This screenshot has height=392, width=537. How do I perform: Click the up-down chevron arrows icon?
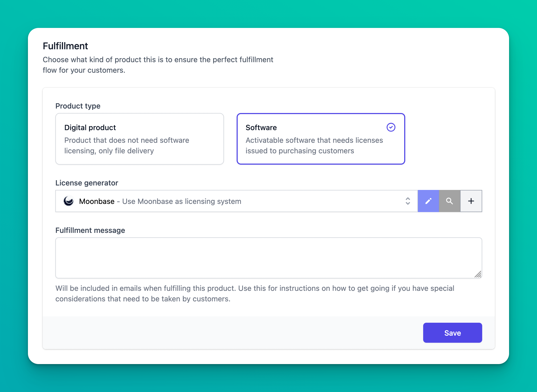click(x=408, y=201)
